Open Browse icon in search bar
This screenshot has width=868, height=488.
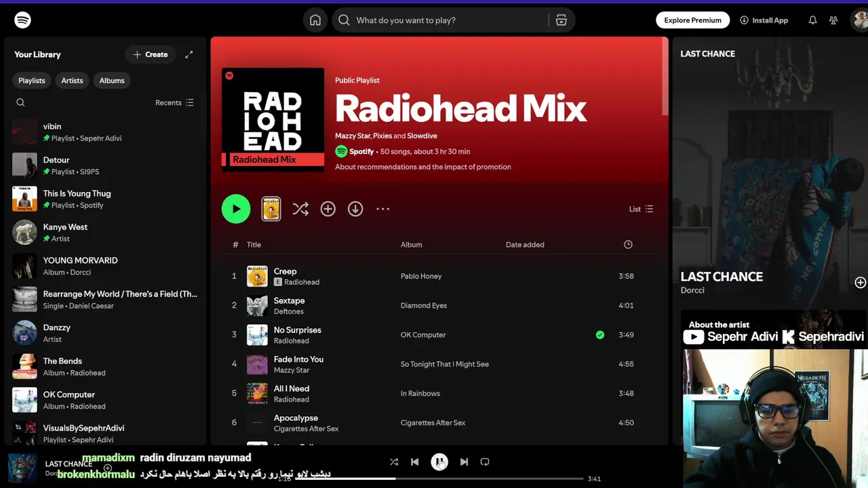(561, 20)
